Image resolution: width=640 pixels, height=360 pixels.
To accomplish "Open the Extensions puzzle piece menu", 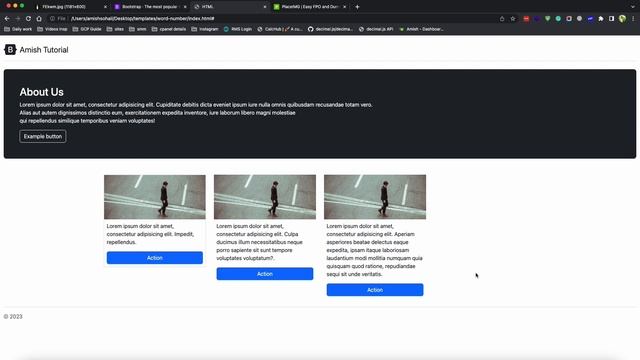I will [601, 18].
